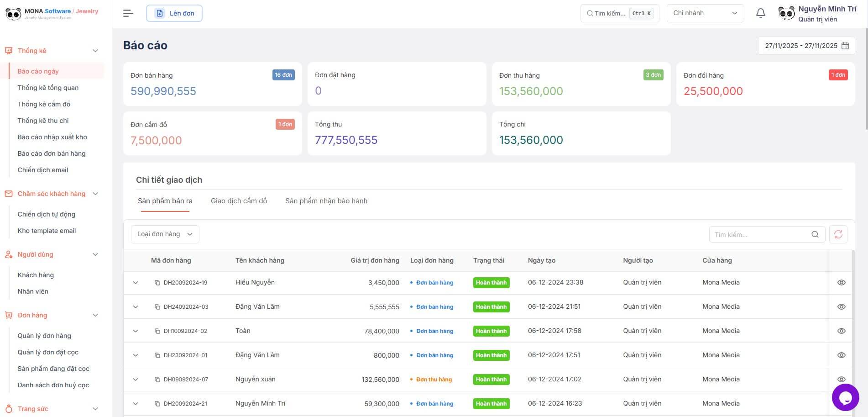868x417 pixels.
Task: Open the Chi nhánh branch dropdown
Action: (705, 13)
